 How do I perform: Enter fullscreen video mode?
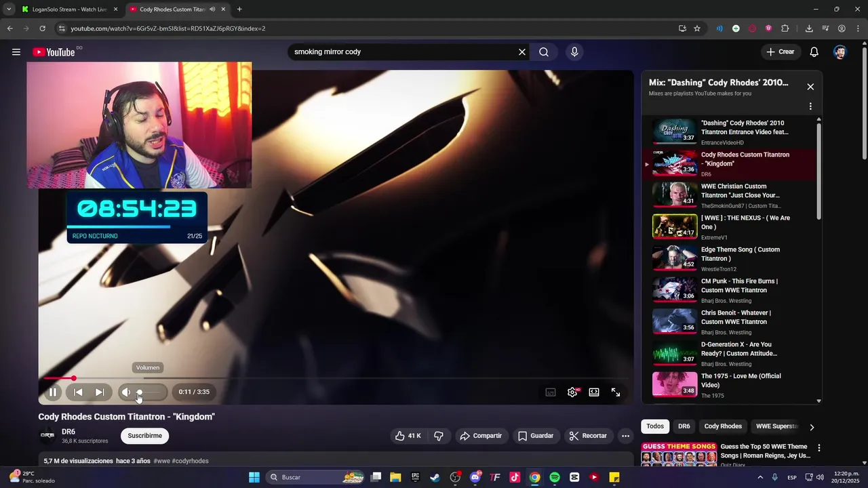(x=616, y=392)
